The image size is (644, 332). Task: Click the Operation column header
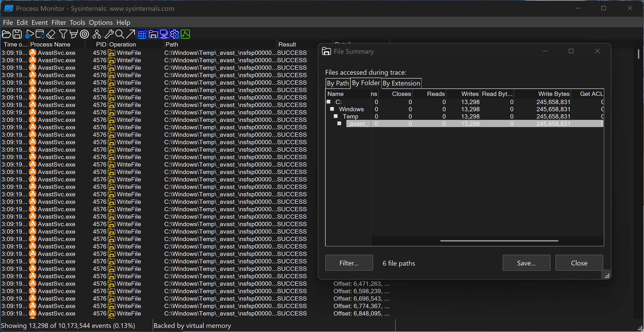pos(136,44)
